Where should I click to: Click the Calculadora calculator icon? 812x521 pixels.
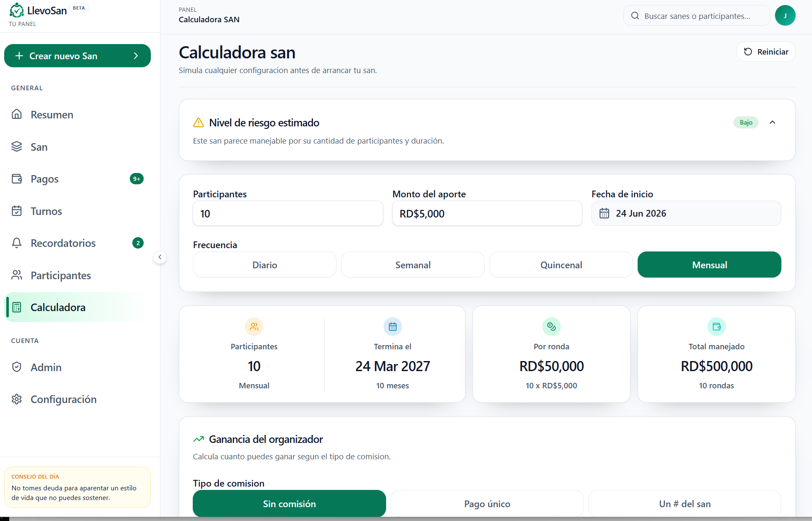click(17, 307)
